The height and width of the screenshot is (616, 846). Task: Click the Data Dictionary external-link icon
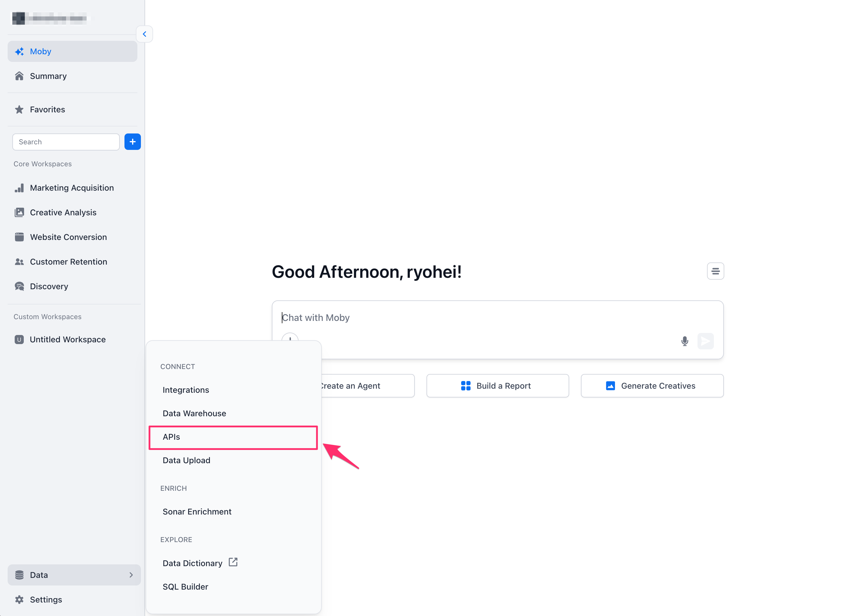(x=233, y=562)
